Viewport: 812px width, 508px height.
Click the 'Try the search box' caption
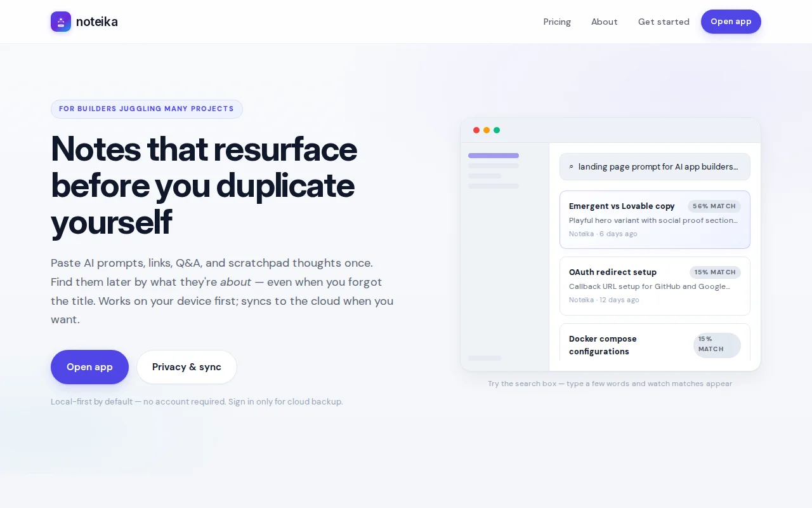pyautogui.click(x=610, y=384)
